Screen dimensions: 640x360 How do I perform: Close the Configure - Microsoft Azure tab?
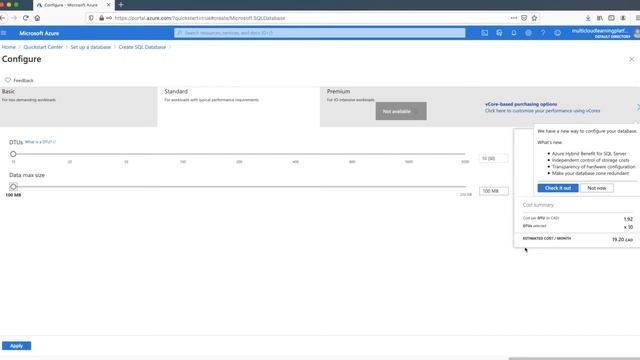[109, 5]
